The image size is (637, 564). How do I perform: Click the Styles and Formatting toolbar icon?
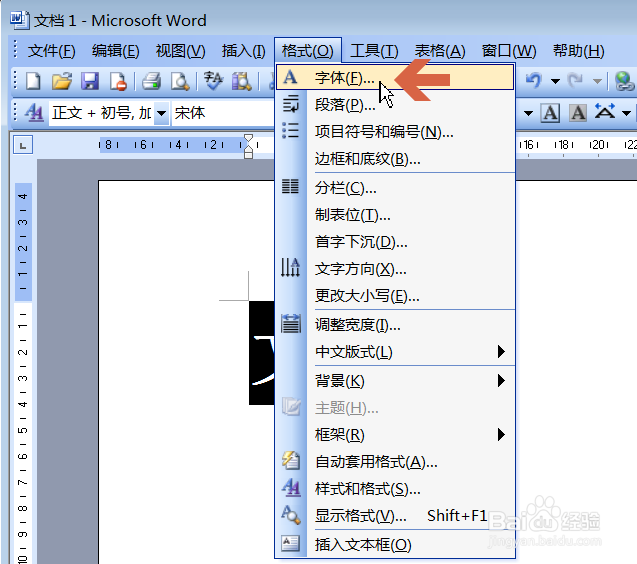coord(34,113)
